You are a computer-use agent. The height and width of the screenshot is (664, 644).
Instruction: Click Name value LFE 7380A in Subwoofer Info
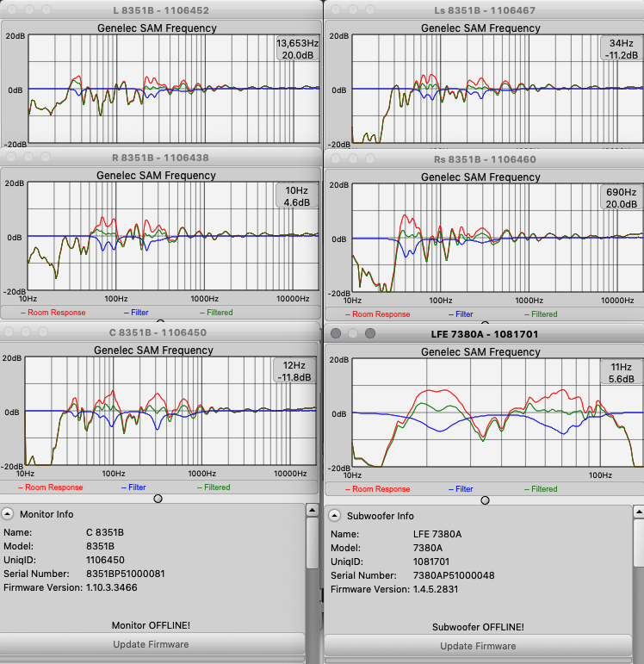[437, 534]
